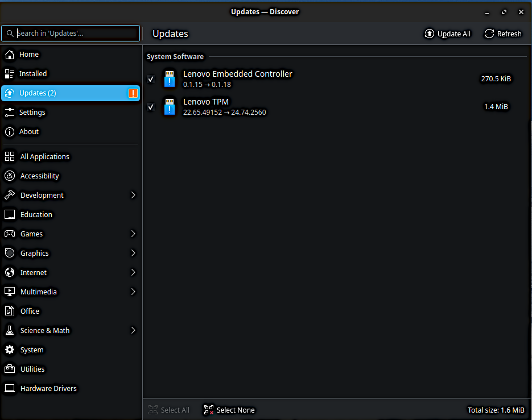The width and height of the screenshot is (532, 420).
Task: Click the Home icon in sidebar
Action: pyautogui.click(x=10, y=55)
